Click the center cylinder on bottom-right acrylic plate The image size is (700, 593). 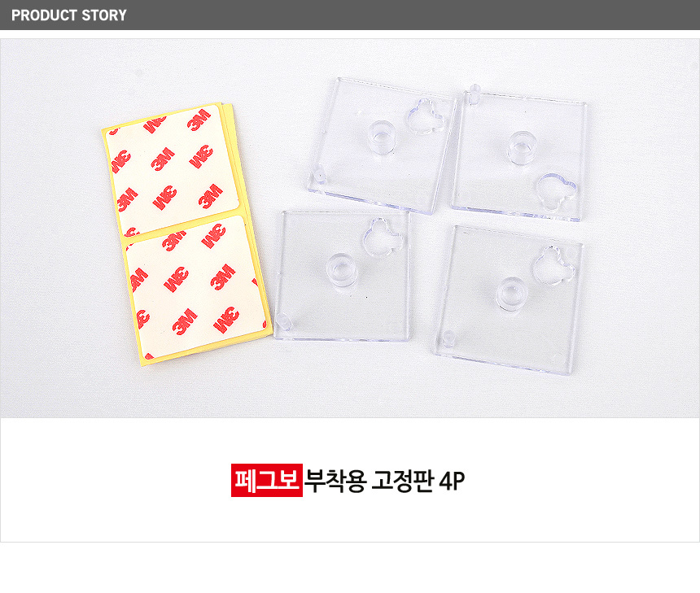click(510, 294)
